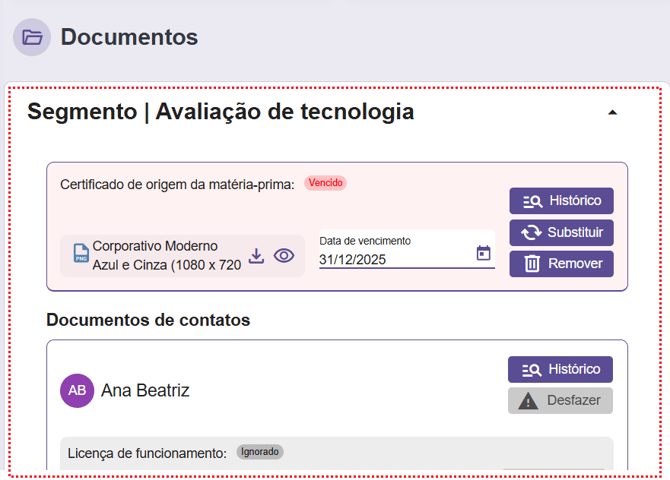670x480 pixels.
Task: Click the Substituir button
Action: click(x=561, y=233)
